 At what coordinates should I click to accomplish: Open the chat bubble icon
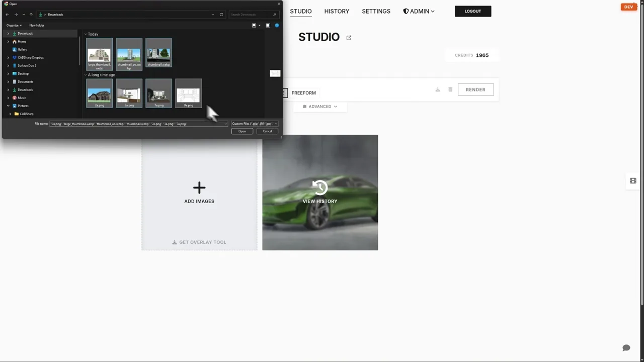click(x=626, y=348)
